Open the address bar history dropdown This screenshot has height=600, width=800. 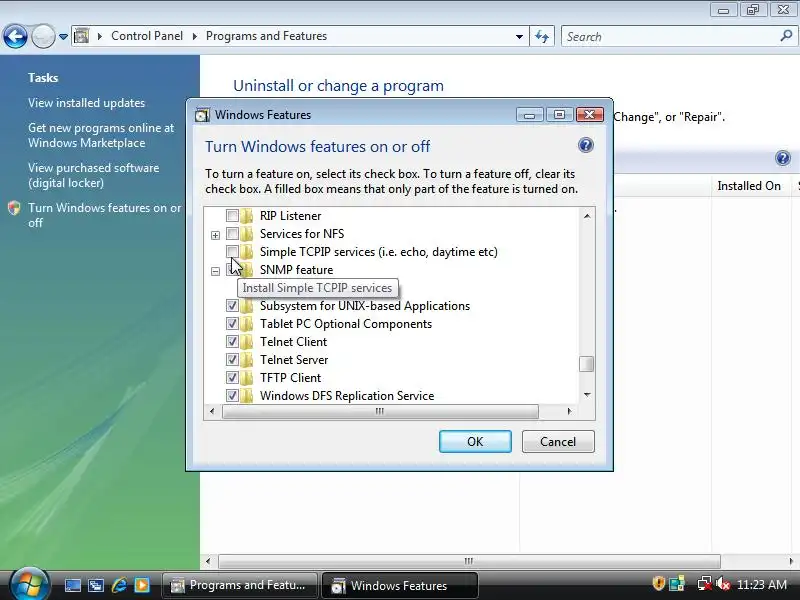point(519,37)
